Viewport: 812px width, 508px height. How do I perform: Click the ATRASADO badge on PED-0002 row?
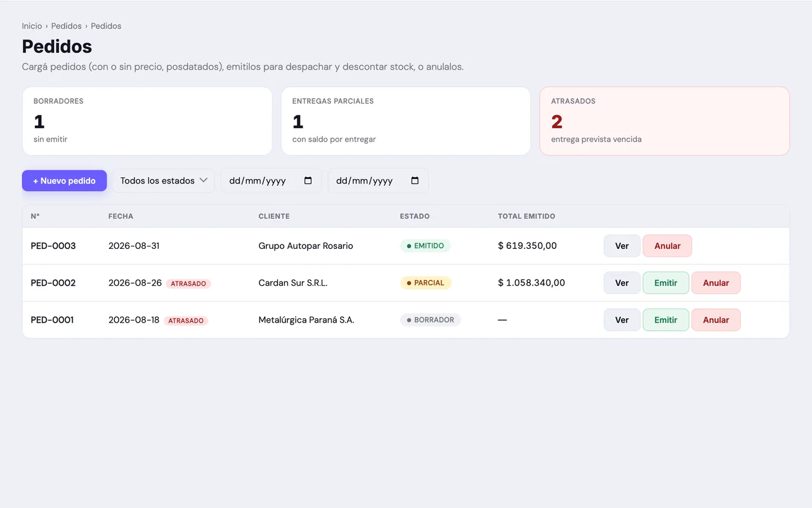coord(188,283)
